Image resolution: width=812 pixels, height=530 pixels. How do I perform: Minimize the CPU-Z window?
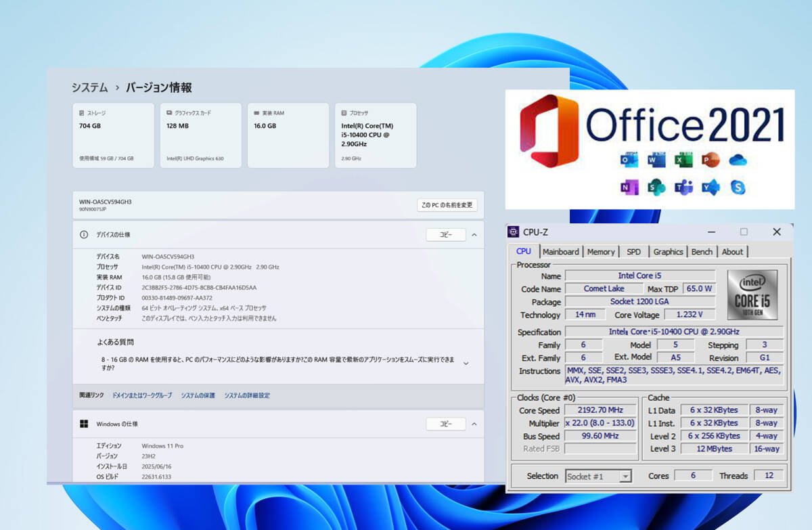point(710,231)
